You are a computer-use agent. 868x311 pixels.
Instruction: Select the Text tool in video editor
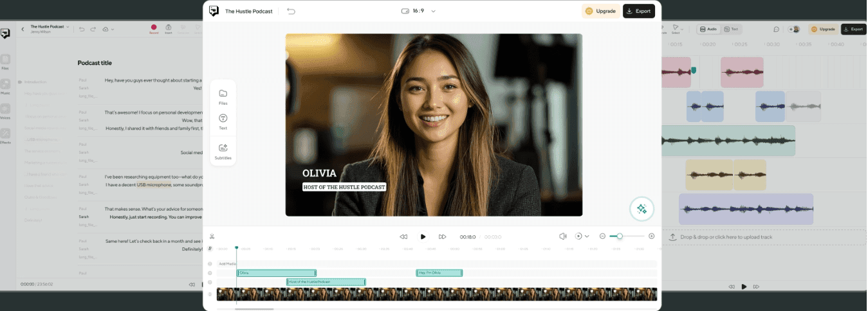pos(223,121)
